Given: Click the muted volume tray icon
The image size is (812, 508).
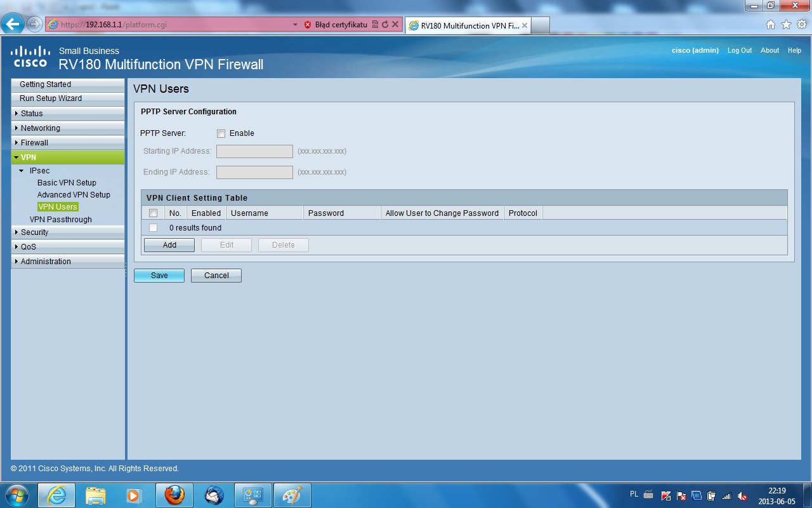Looking at the screenshot, I should pos(742,496).
